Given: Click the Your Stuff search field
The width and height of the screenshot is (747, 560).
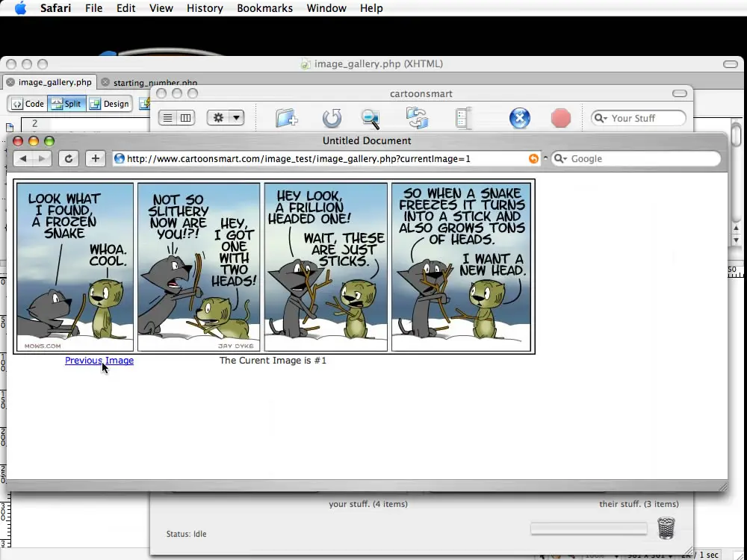Looking at the screenshot, I should coord(639,118).
